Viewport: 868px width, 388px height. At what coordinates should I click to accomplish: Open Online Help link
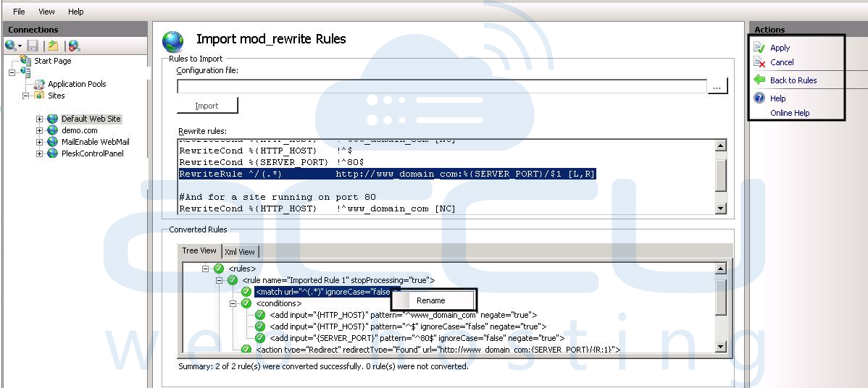tap(790, 114)
